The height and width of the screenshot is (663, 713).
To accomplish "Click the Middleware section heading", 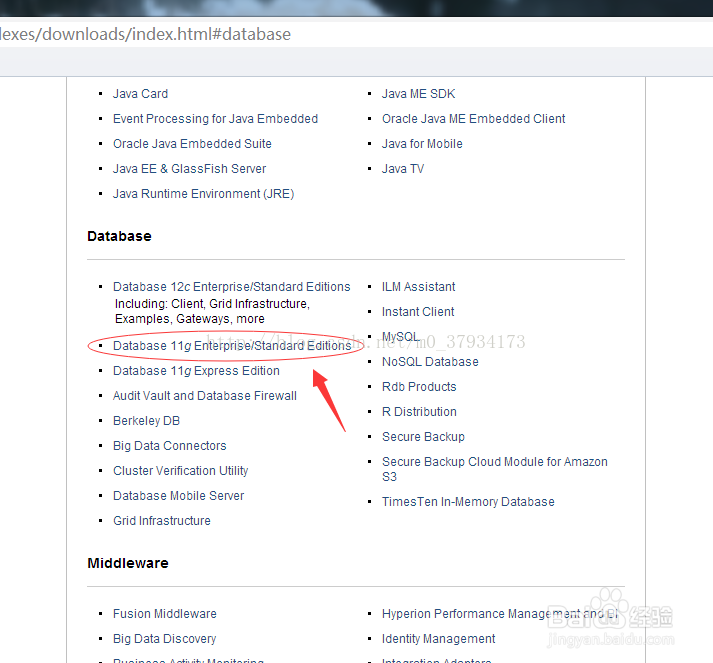I will (x=128, y=563).
